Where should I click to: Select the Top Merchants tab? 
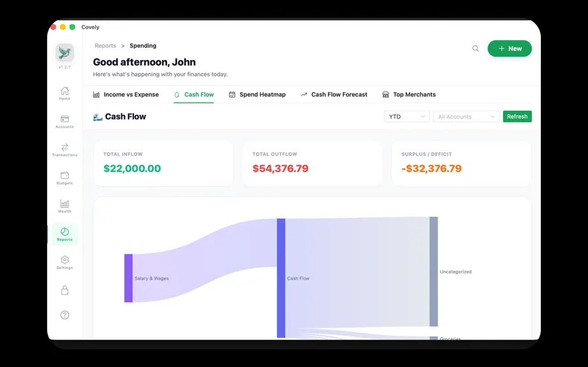click(409, 94)
